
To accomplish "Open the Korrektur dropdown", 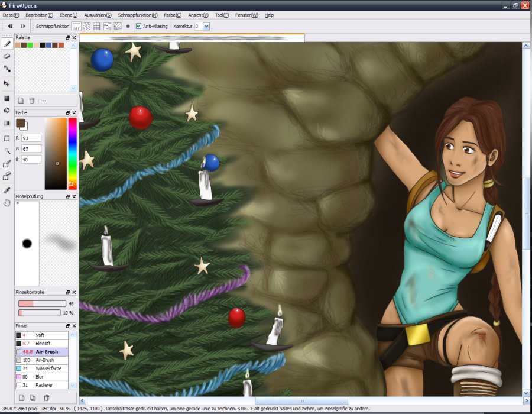I will click(x=206, y=26).
